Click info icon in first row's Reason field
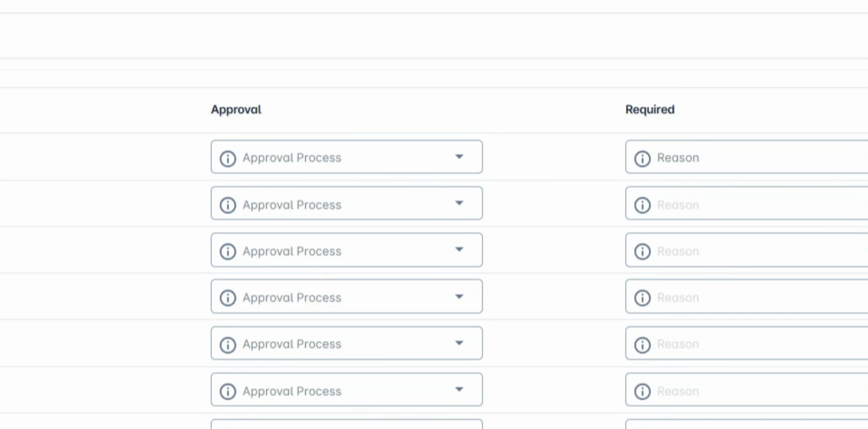Viewport: 868px width, 429px height. pyautogui.click(x=642, y=158)
